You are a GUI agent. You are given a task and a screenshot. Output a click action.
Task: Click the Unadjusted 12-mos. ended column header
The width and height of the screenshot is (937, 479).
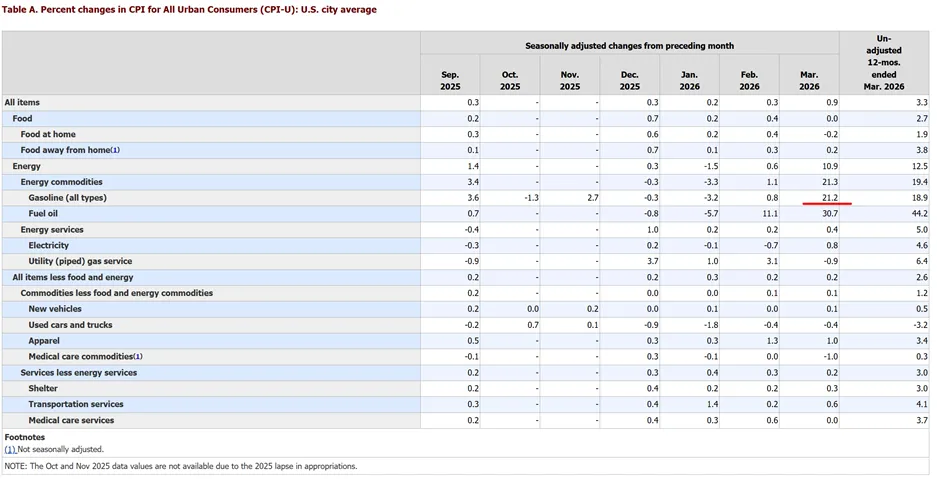coord(884,63)
